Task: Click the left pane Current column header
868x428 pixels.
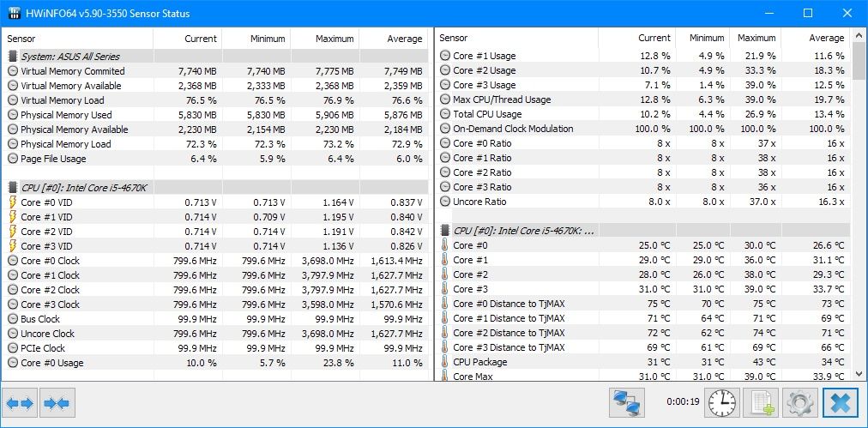Action: pos(188,39)
